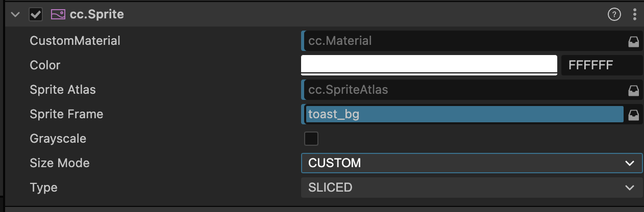Browse asset for Sprite Atlas field
The image size is (644, 212).
click(633, 90)
